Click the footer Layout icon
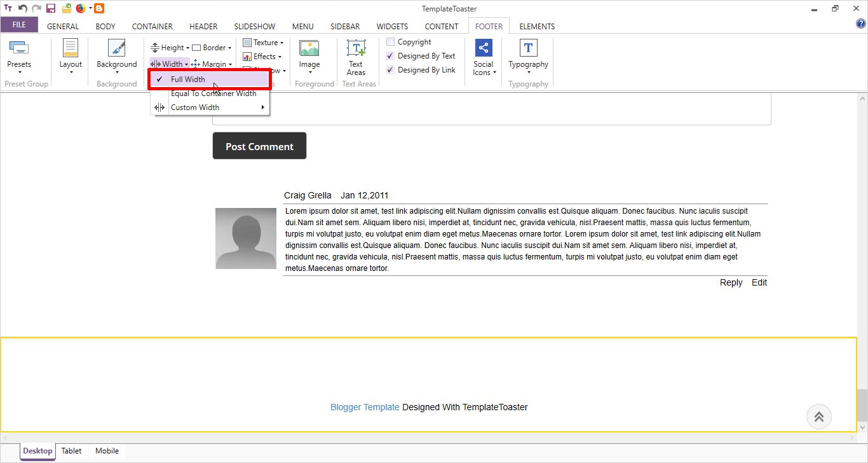 pos(71,48)
